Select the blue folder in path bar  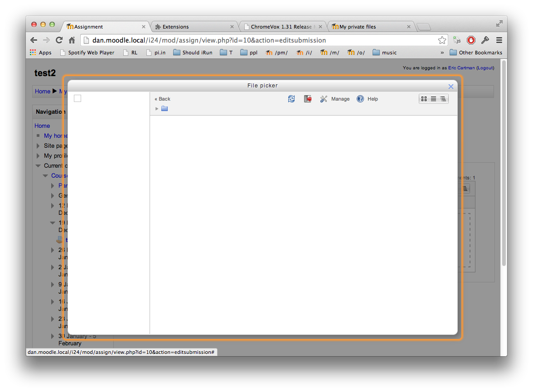coord(165,108)
